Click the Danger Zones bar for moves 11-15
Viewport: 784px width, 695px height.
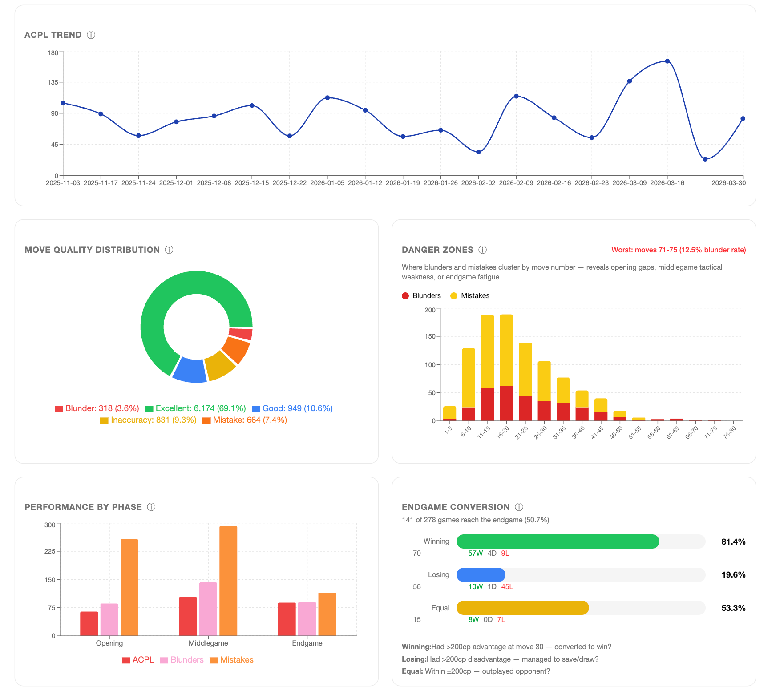pyautogui.click(x=488, y=368)
